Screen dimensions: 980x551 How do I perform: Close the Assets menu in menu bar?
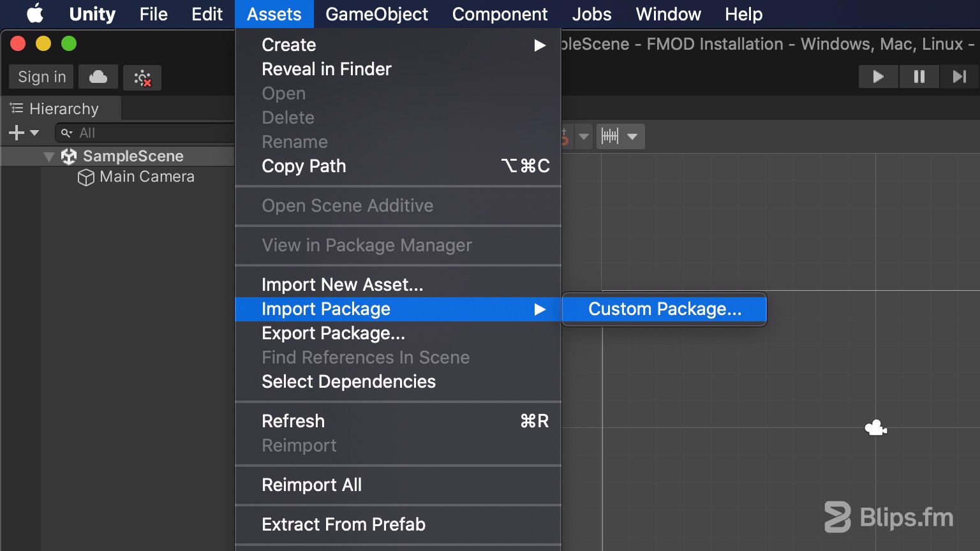(x=274, y=14)
